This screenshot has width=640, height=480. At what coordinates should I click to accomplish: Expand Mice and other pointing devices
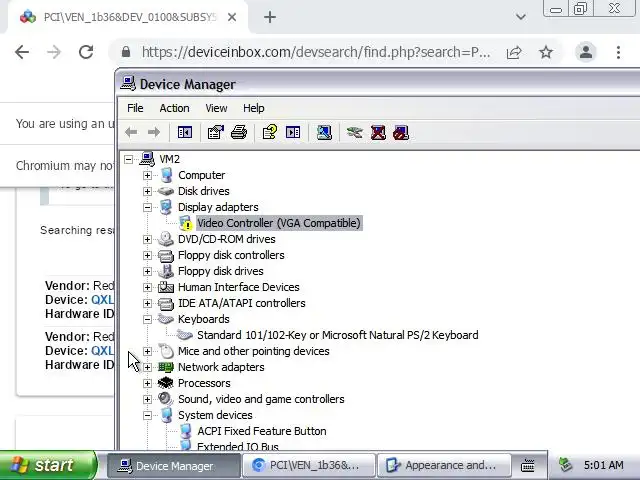click(147, 351)
